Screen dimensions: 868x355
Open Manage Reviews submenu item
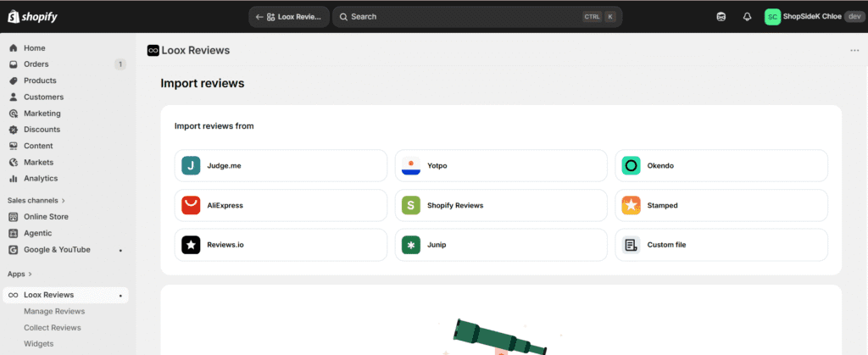pos(54,311)
